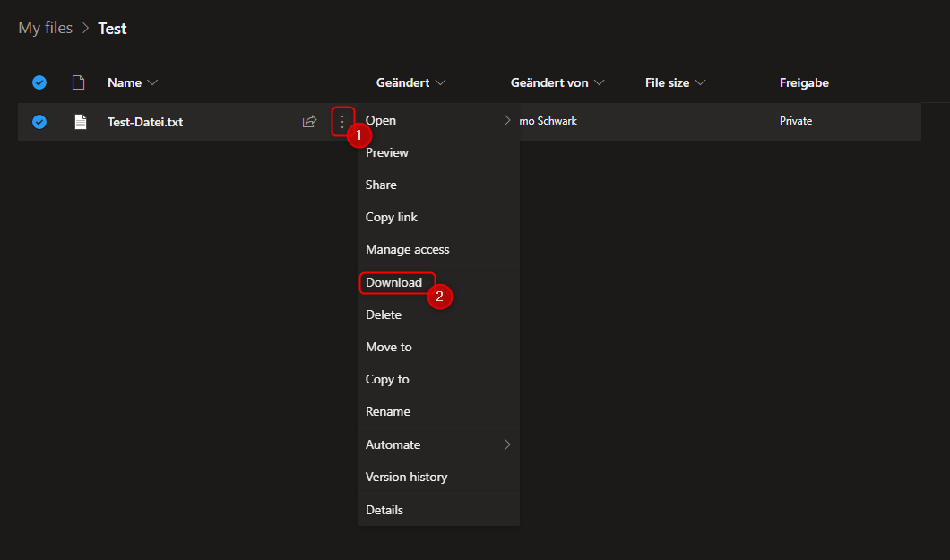Open the Geändert column dropdown
The image size is (950, 560).
point(410,82)
